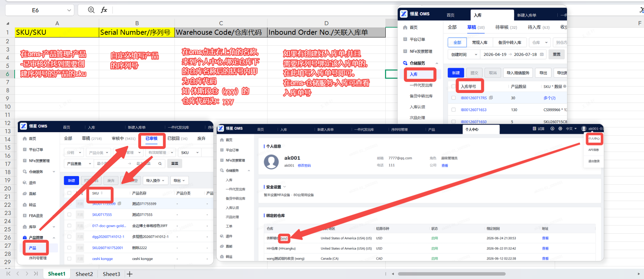Open the 已驳回 (16) tab in the product picture
Viewport: 644px width, 279px height.
[x=178, y=138]
